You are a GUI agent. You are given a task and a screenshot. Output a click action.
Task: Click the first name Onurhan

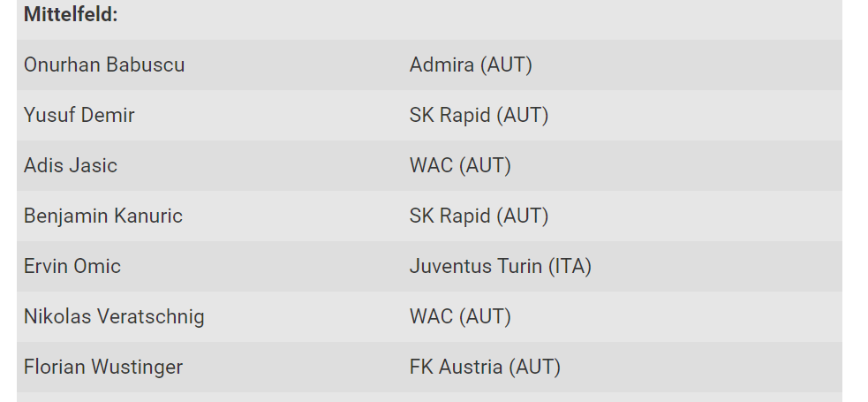click(62, 64)
